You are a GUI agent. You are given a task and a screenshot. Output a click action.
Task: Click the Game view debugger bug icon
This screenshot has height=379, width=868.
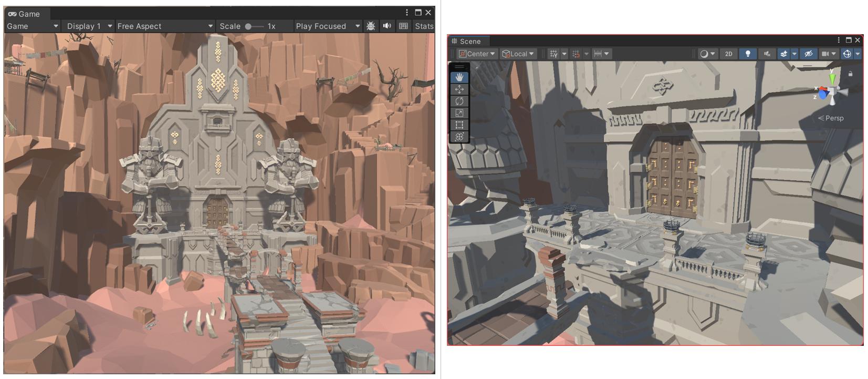tap(371, 26)
